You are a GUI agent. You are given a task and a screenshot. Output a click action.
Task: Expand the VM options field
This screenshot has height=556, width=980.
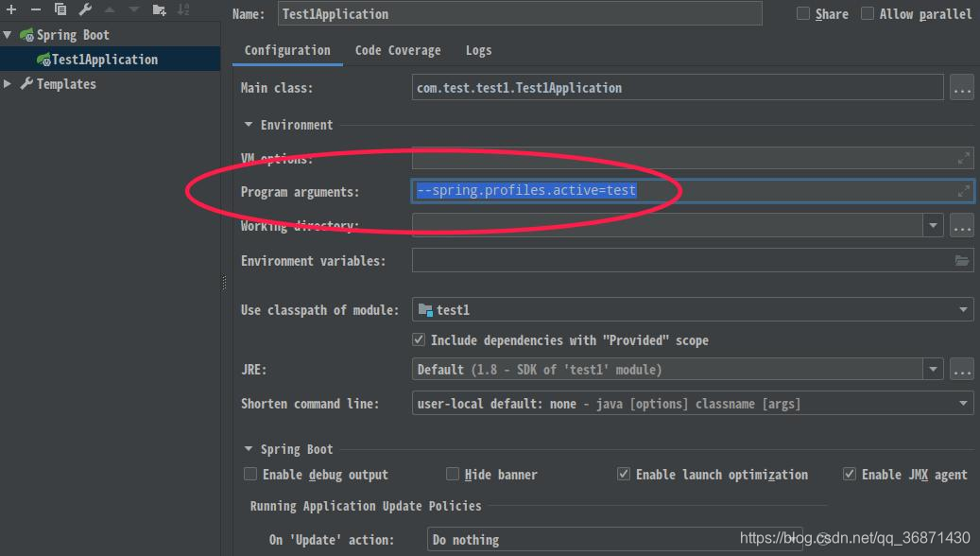[963, 159]
